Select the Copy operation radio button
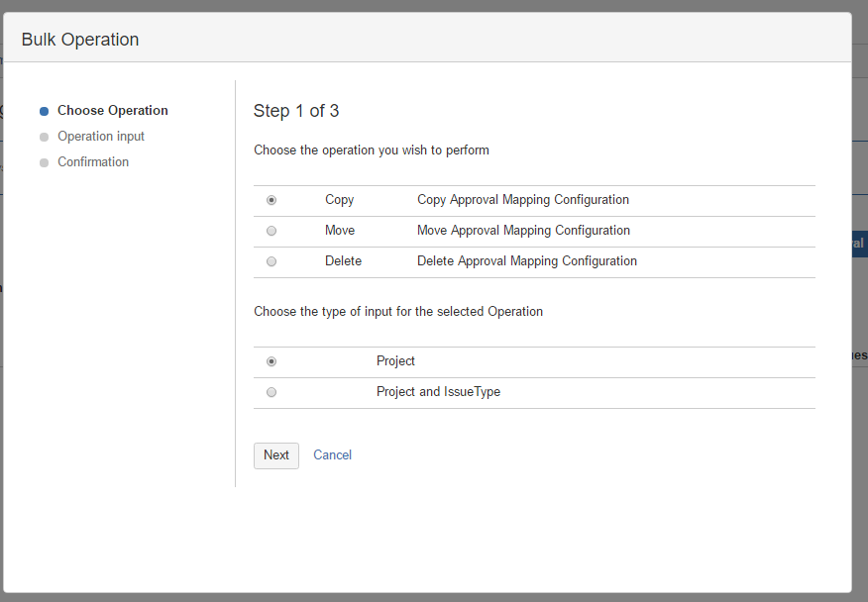The image size is (868, 602). click(x=271, y=200)
